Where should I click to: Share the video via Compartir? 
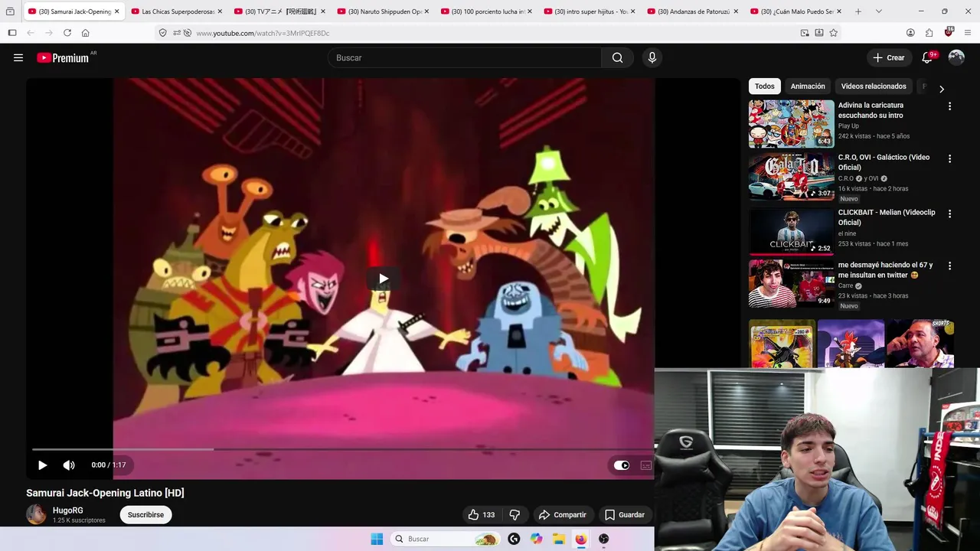(x=562, y=514)
